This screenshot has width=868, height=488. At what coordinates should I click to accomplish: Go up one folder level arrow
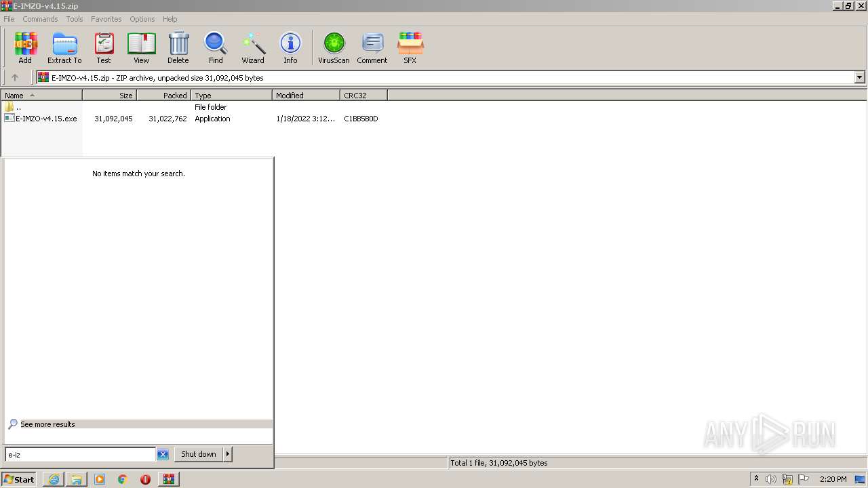click(15, 77)
